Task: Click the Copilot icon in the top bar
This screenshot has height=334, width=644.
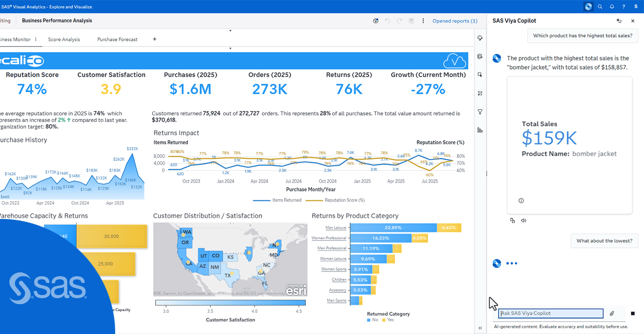Action: pos(588,7)
